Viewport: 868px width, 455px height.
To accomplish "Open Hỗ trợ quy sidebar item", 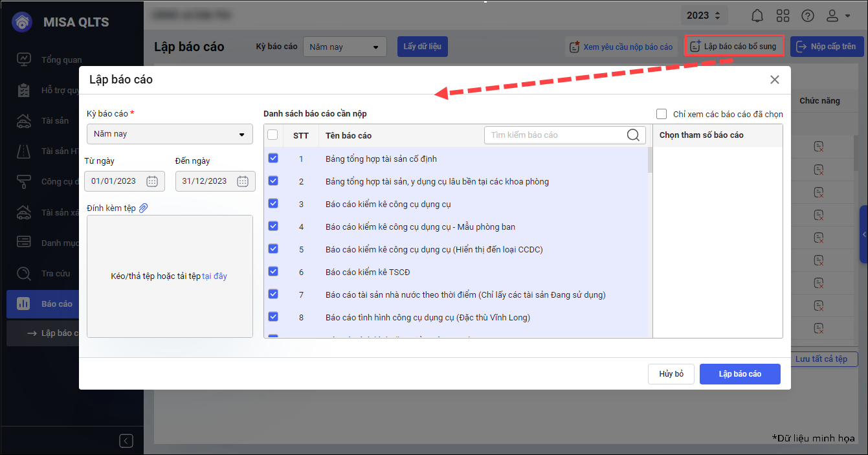I will (60, 90).
